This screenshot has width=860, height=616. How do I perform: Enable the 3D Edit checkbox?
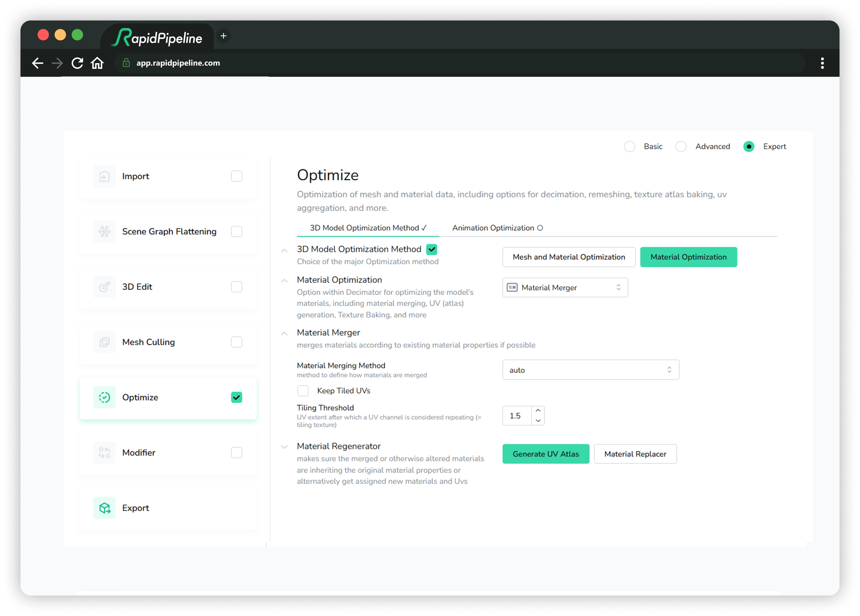237,287
